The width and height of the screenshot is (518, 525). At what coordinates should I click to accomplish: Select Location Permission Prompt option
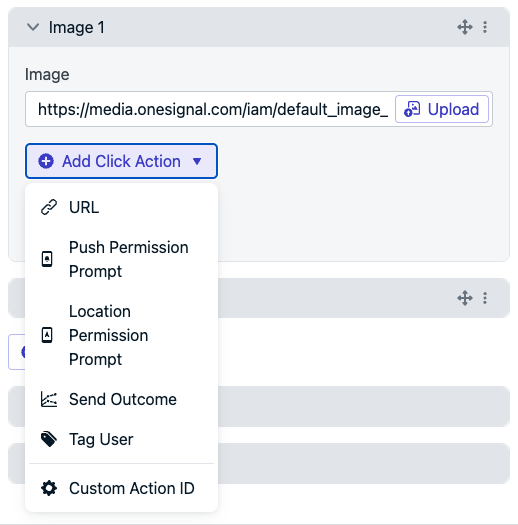(x=121, y=335)
